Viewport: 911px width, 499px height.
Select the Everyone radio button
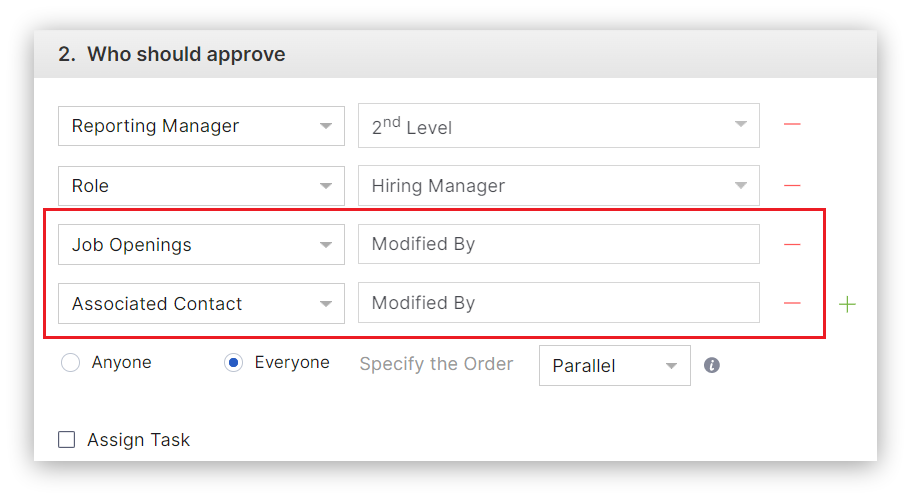coord(233,363)
